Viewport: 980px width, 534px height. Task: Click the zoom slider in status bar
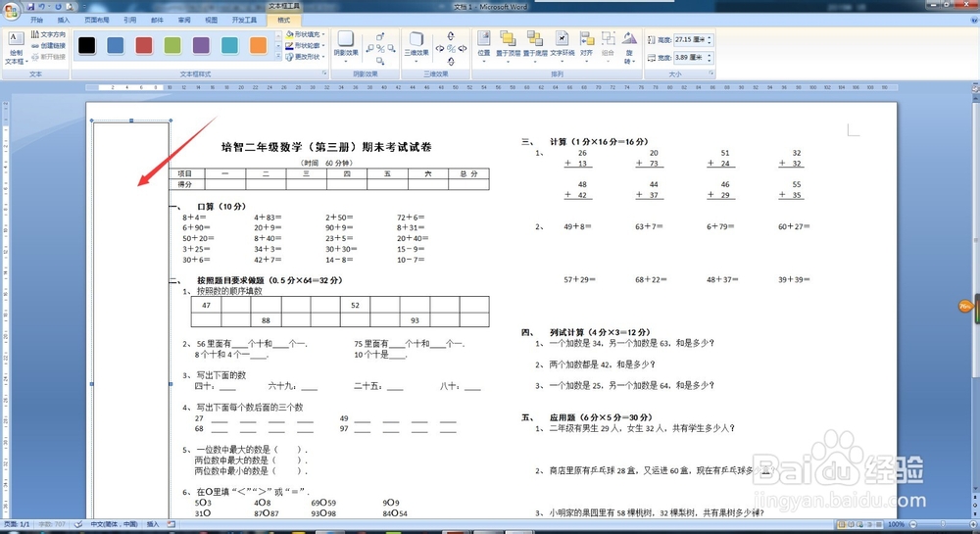[943, 524]
